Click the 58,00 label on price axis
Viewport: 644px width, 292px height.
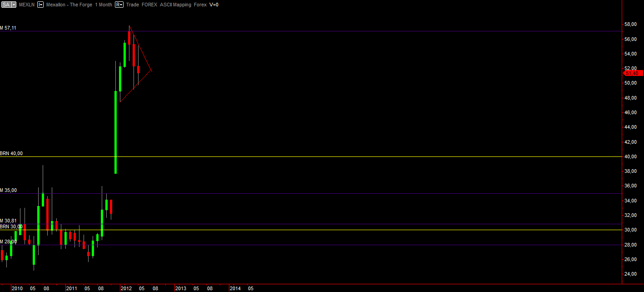click(629, 24)
